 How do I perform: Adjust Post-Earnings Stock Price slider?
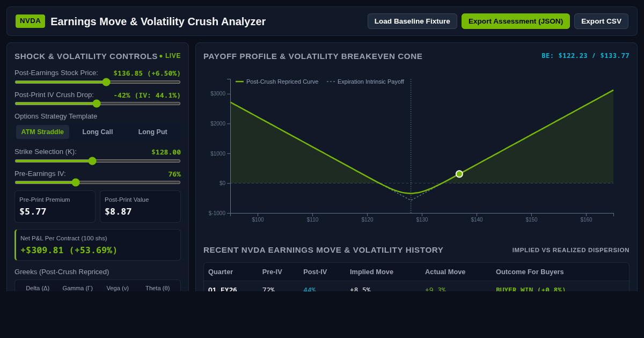pos(98,82)
